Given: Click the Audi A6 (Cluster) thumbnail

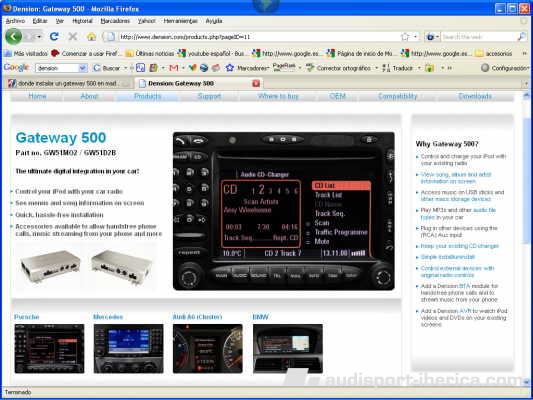Looking at the screenshot, I should point(208,348).
